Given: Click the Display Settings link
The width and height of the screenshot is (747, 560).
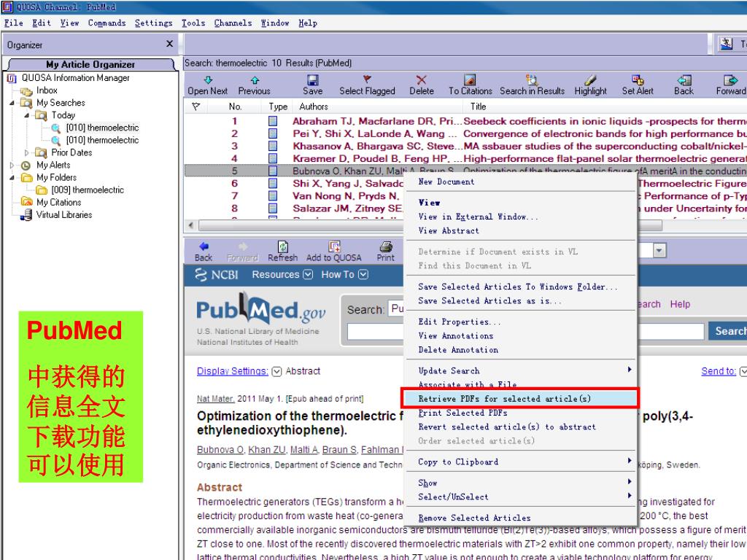Looking at the screenshot, I should point(233,371).
